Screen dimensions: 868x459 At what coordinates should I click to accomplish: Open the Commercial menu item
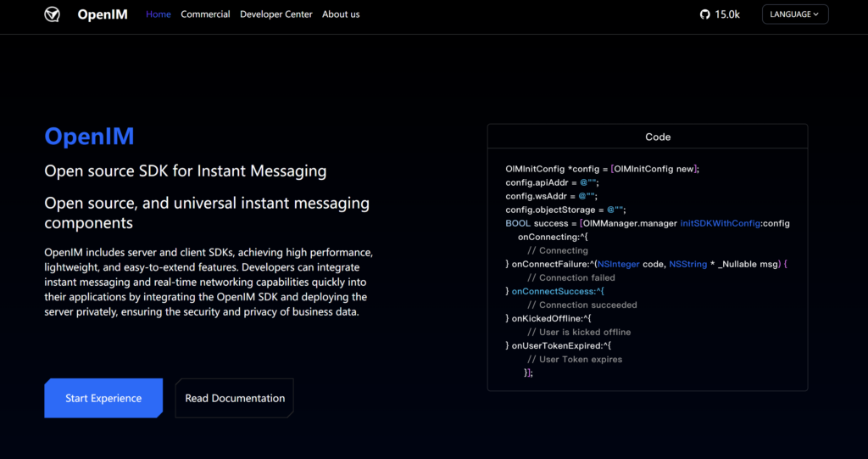[x=205, y=14]
